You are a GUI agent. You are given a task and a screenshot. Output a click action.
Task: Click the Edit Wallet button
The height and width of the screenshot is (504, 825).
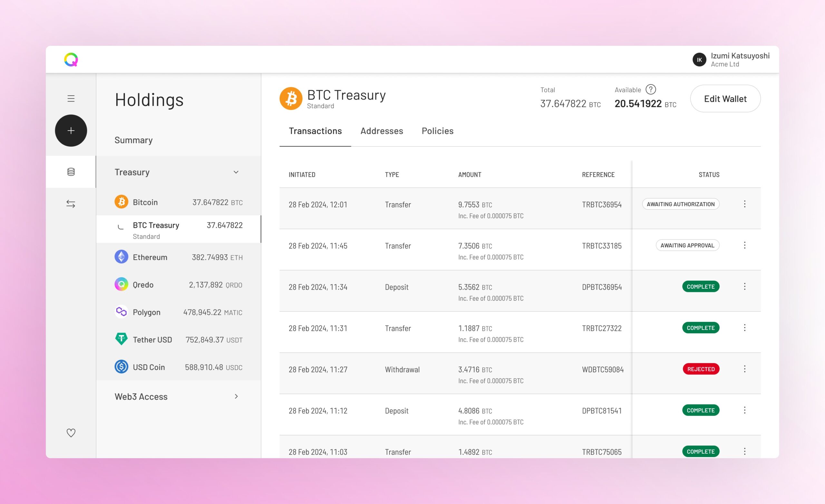click(x=725, y=99)
